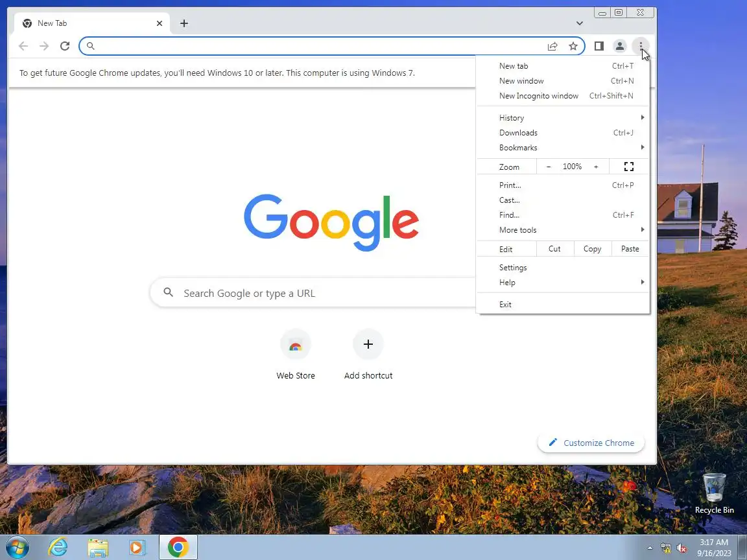Image resolution: width=747 pixels, height=560 pixels.
Task: Decrease zoom with the minus button
Action: pyautogui.click(x=549, y=167)
